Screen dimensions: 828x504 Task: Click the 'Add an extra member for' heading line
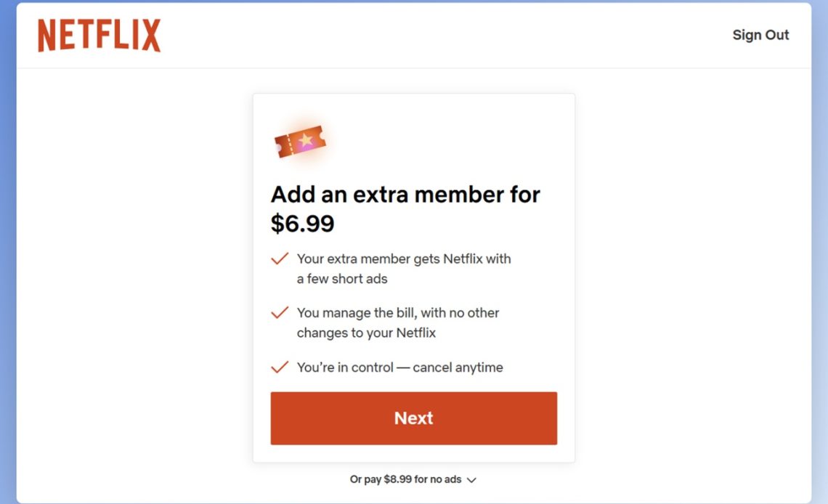(x=405, y=195)
